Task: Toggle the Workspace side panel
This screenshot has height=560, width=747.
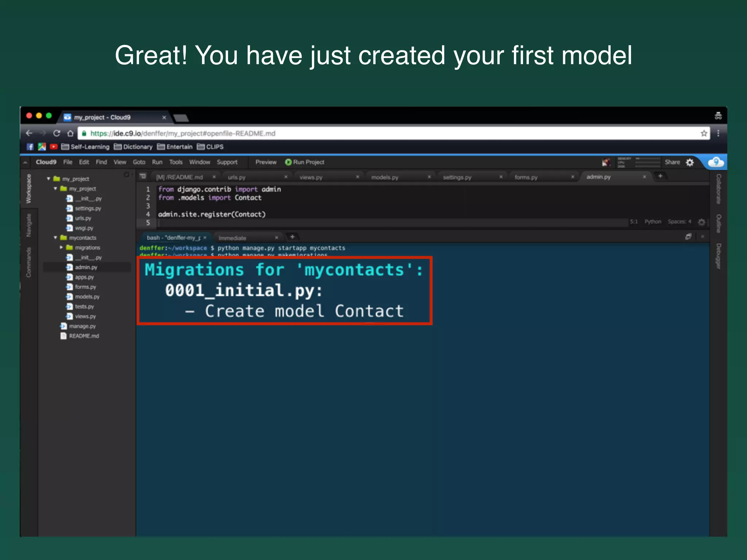Action: coord(28,188)
